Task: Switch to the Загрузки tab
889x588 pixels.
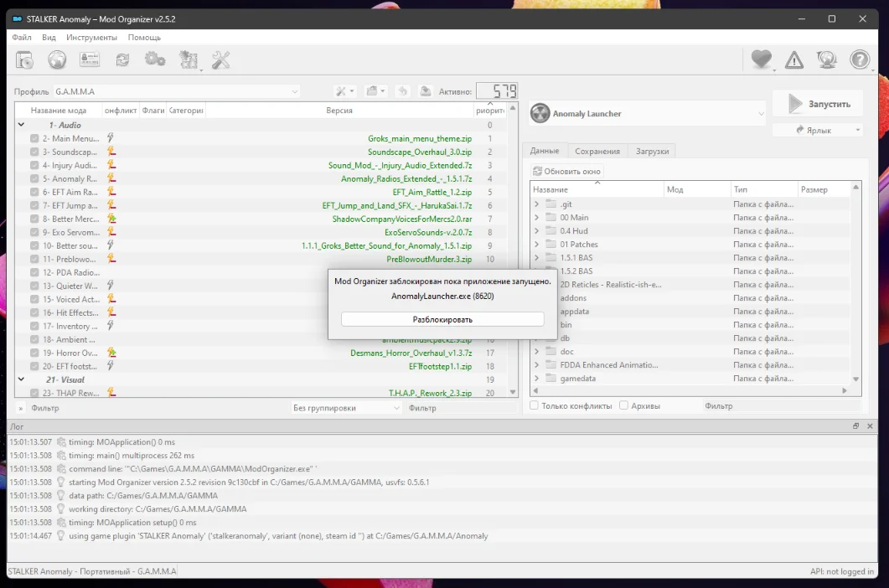Action: coord(652,151)
